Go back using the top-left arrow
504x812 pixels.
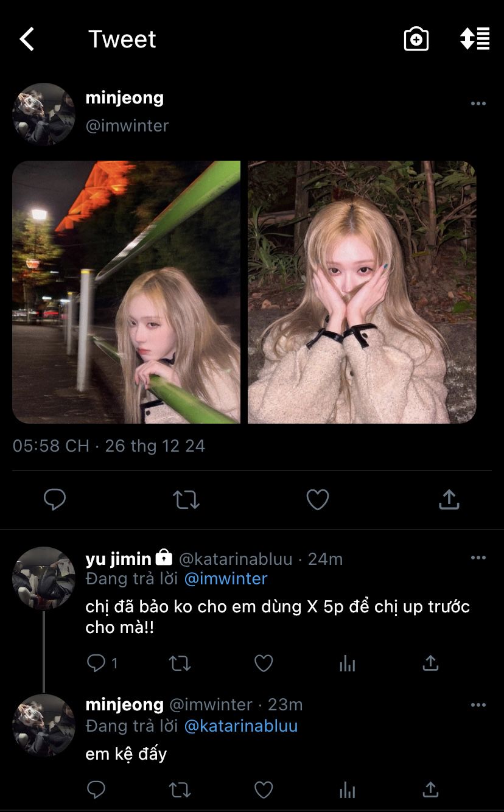(27, 40)
